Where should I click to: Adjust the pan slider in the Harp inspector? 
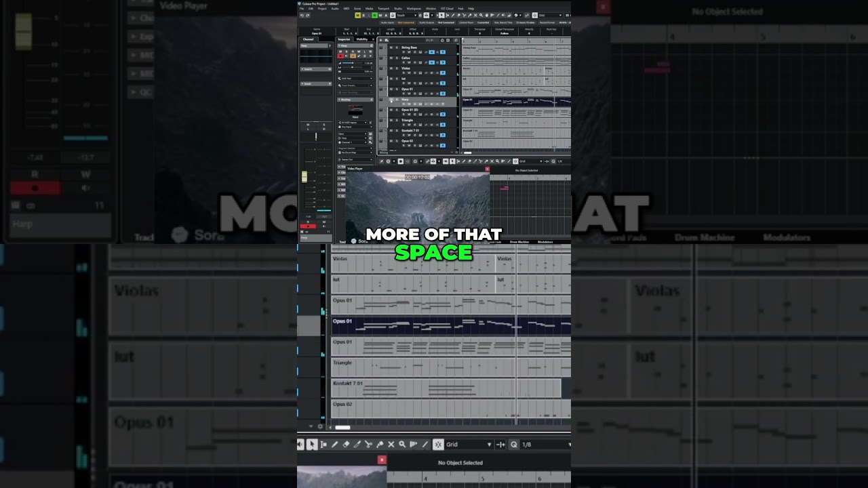point(352,67)
